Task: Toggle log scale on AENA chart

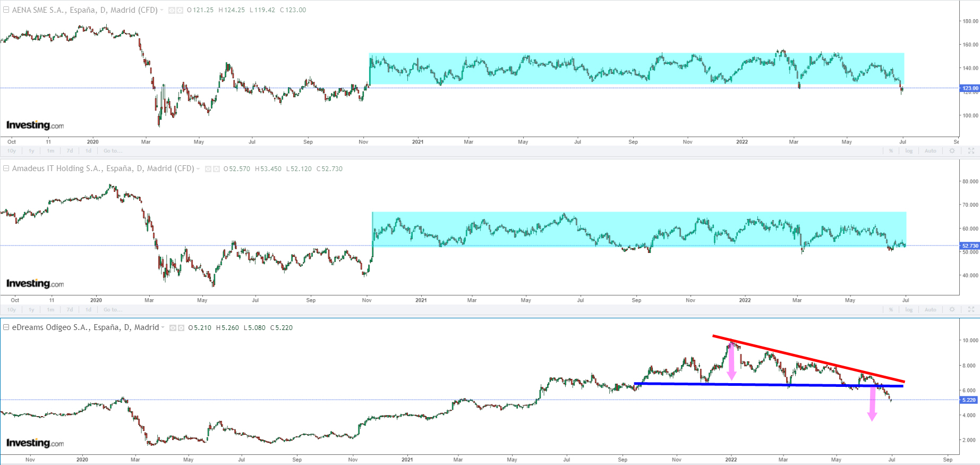Action: [909, 151]
